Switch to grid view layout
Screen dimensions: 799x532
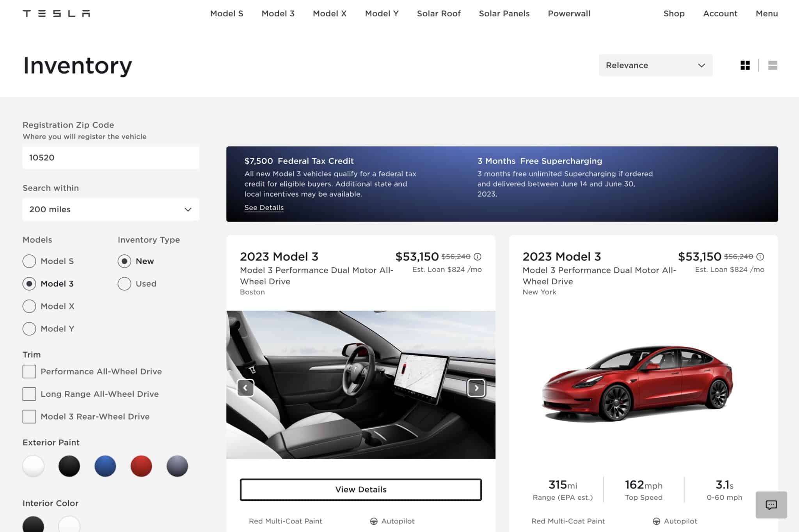coord(745,65)
